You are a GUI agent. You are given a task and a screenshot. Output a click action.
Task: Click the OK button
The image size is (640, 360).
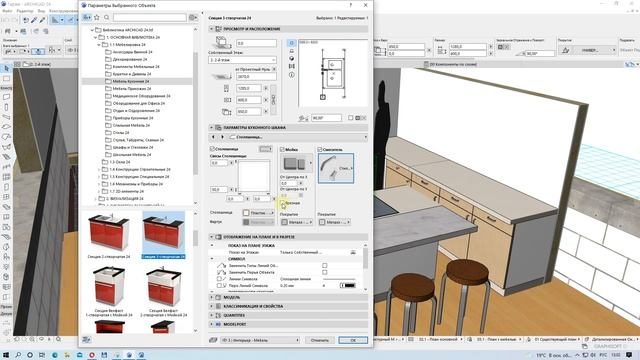point(353,340)
